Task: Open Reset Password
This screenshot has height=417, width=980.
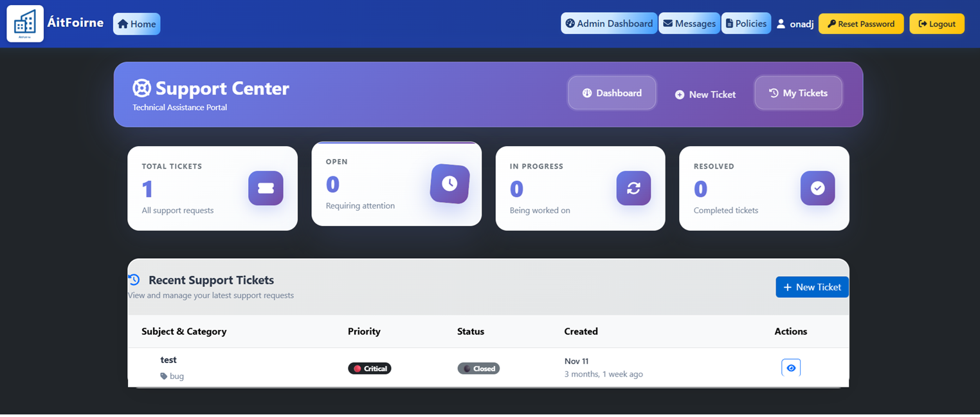Action: tap(861, 23)
